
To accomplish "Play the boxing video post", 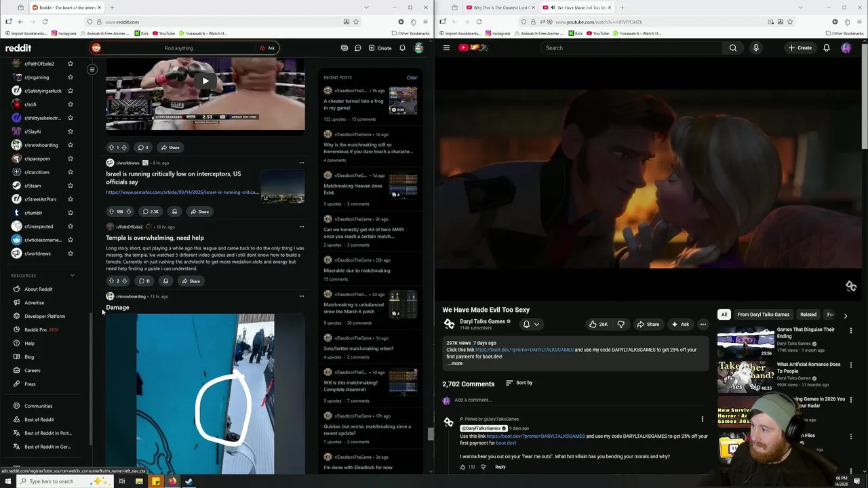I will (205, 81).
